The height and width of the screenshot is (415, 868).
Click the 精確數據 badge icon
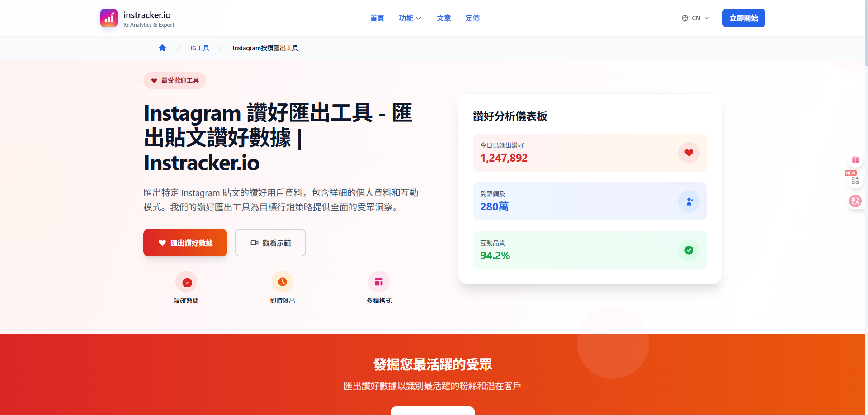click(186, 282)
